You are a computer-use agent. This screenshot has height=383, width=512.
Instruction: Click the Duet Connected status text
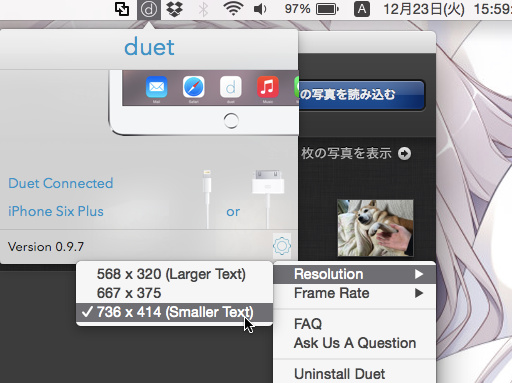(61, 183)
